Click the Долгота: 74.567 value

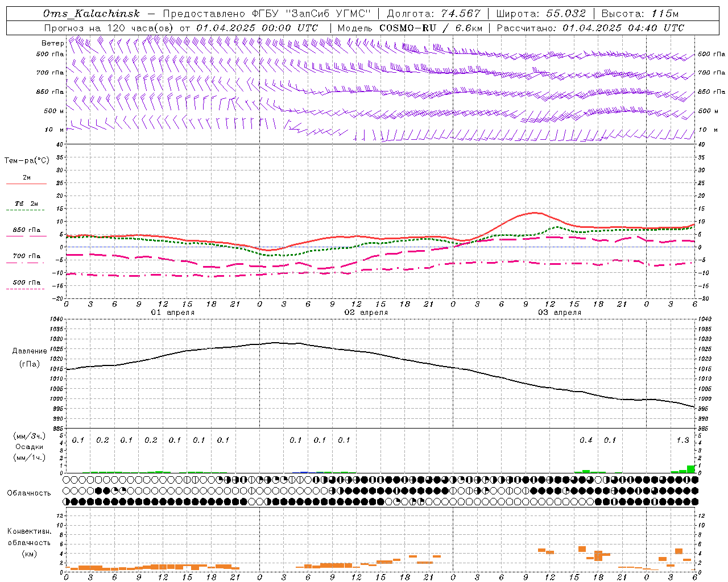433,14
